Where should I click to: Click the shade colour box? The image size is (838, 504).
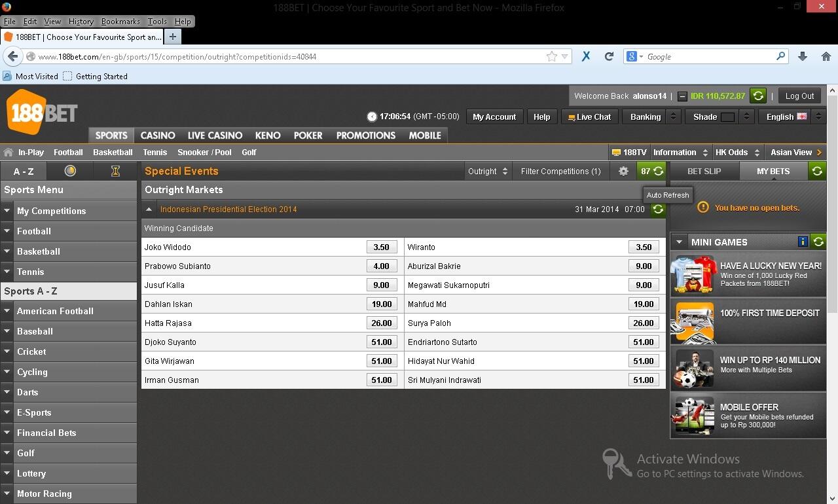[x=727, y=117]
